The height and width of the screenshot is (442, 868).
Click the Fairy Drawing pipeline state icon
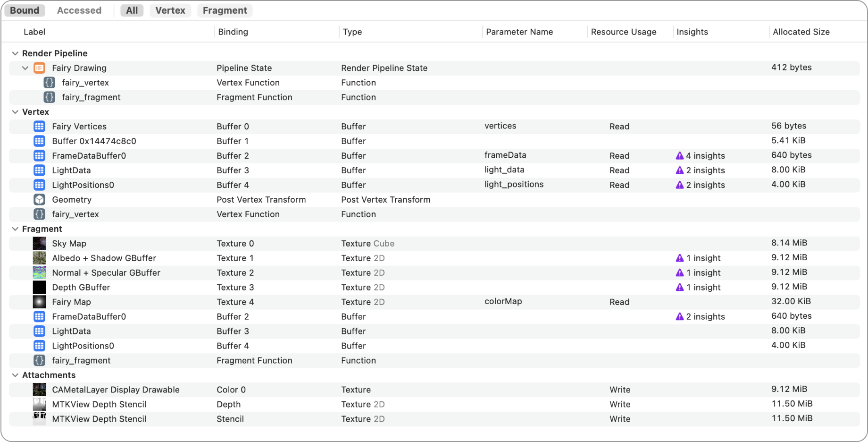40,68
